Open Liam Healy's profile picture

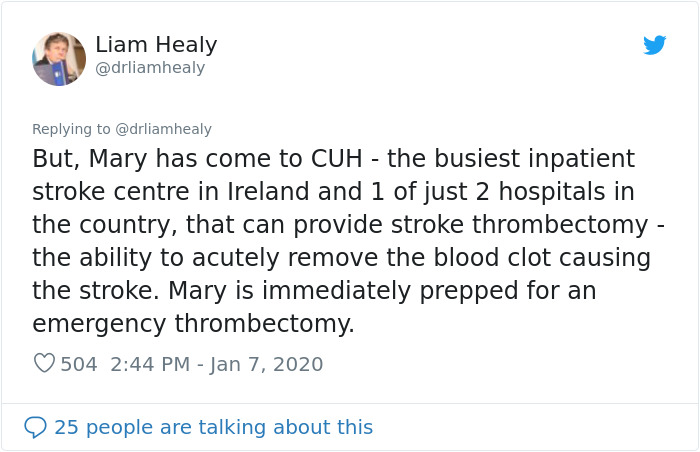[59, 59]
